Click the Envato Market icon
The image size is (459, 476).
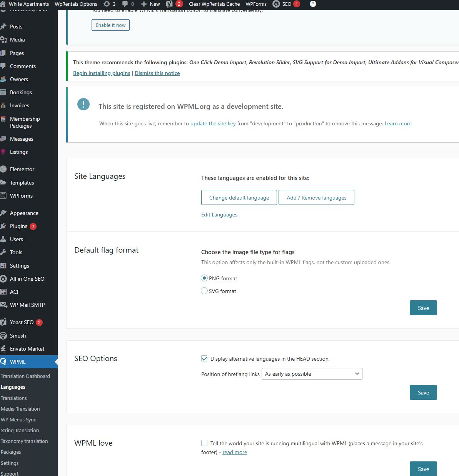(3, 349)
